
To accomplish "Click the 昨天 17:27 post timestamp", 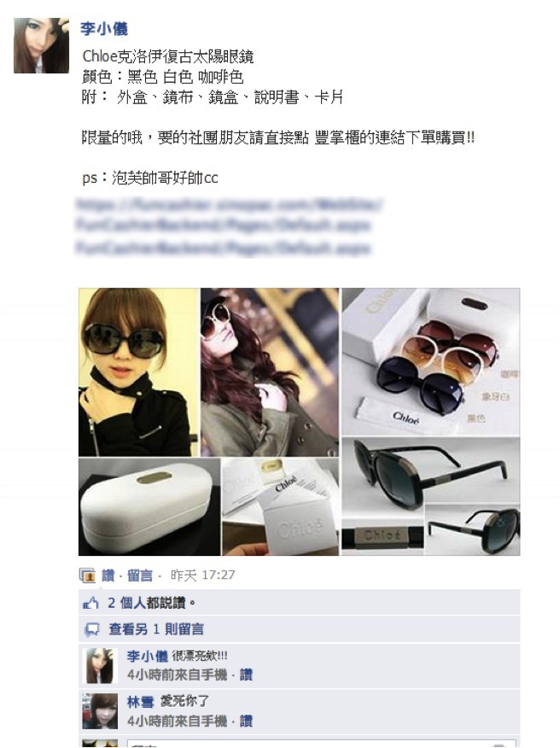I will [202, 576].
